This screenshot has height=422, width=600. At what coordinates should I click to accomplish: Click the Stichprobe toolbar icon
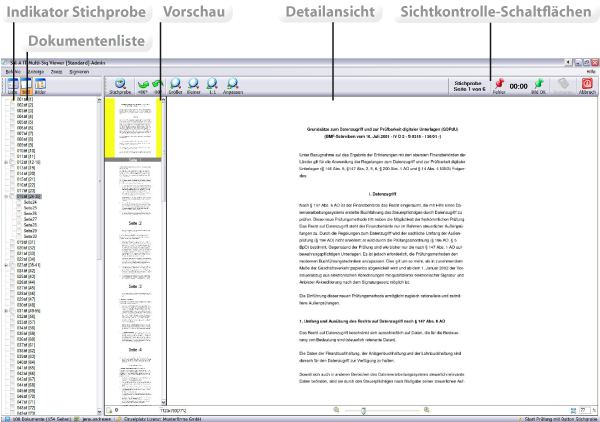coord(119,86)
